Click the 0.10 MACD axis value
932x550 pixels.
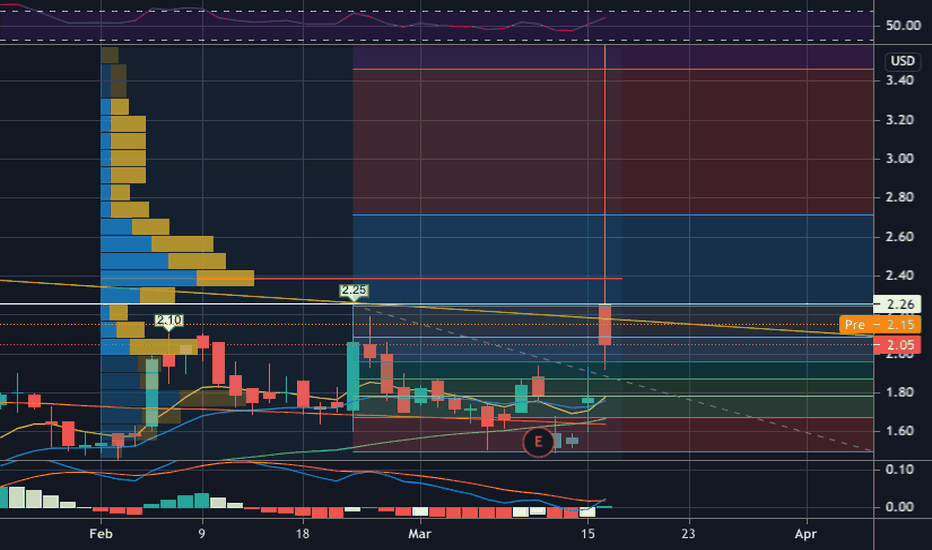click(x=899, y=470)
